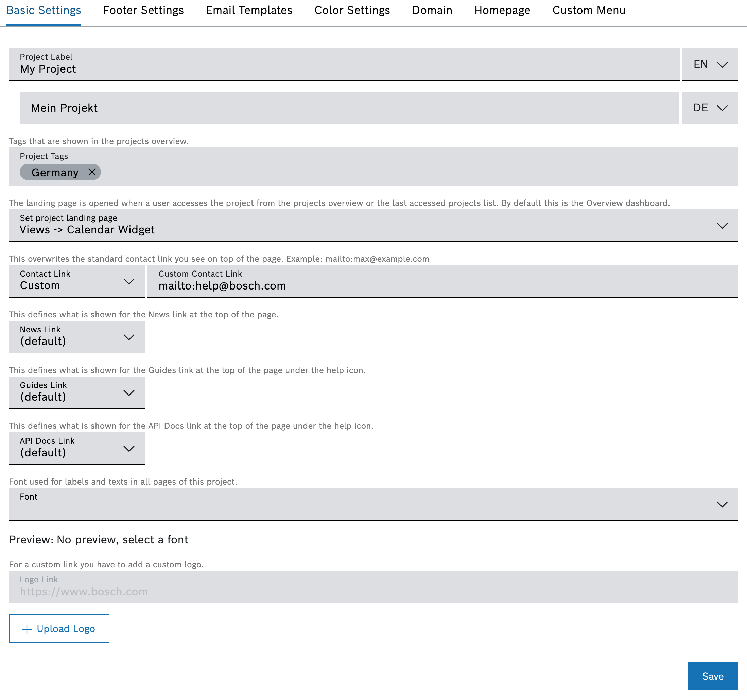Open the News Link dropdown

(x=77, y=337)
